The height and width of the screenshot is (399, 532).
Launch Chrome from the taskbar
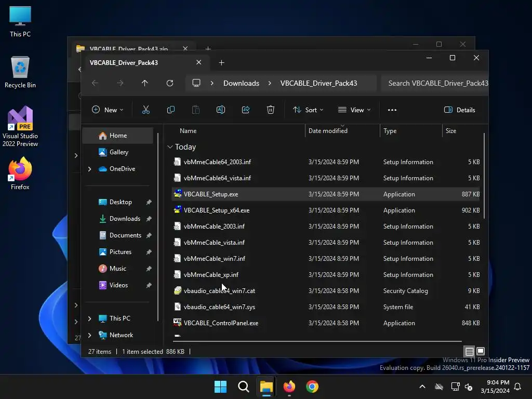(x=312, y=387)
